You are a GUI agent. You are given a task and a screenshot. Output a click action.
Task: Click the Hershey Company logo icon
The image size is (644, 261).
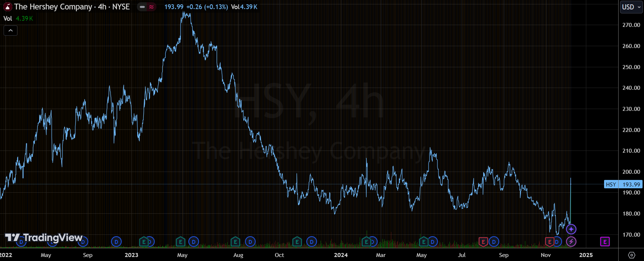click(x=7, y=7)
